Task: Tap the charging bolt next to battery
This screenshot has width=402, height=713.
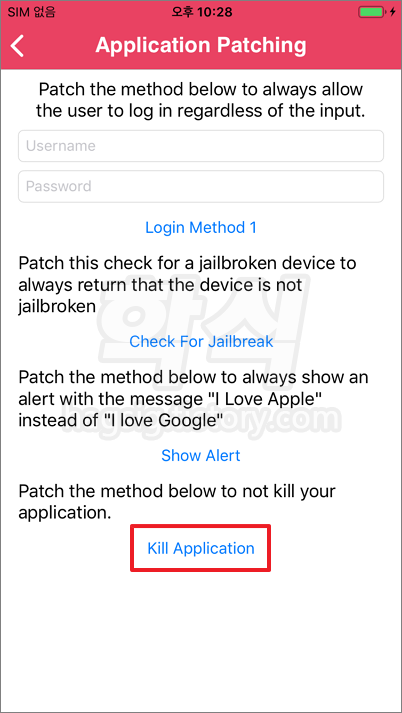Action: (x=393, y=12)
